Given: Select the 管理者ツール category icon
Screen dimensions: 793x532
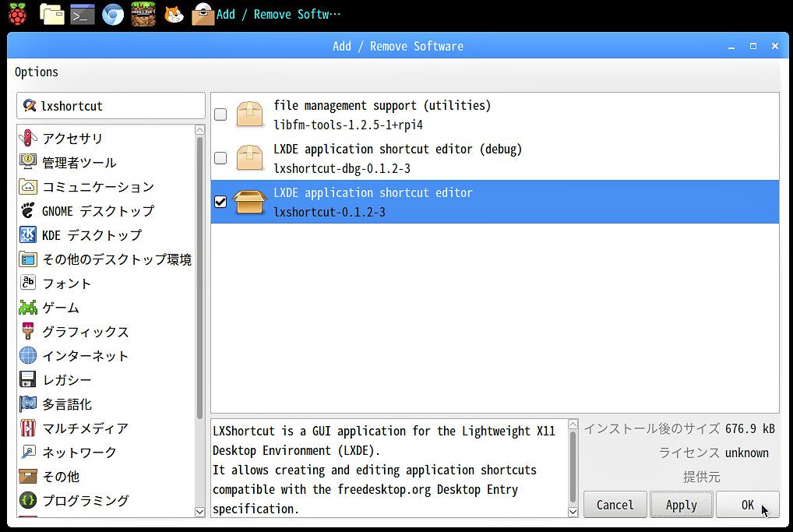Looking at the screenshot, I should tap(28, 162).
